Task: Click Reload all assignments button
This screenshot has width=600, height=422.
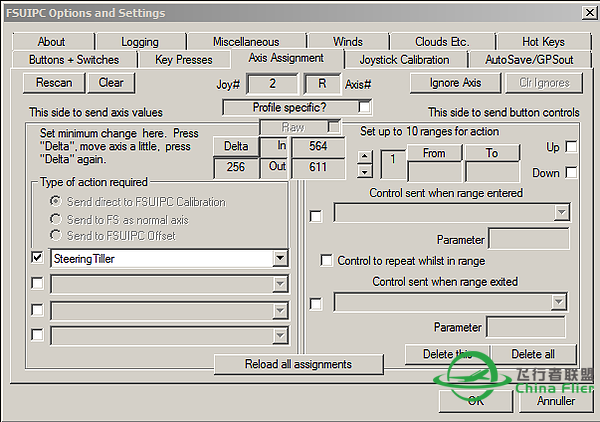Action: coord(298,364)
